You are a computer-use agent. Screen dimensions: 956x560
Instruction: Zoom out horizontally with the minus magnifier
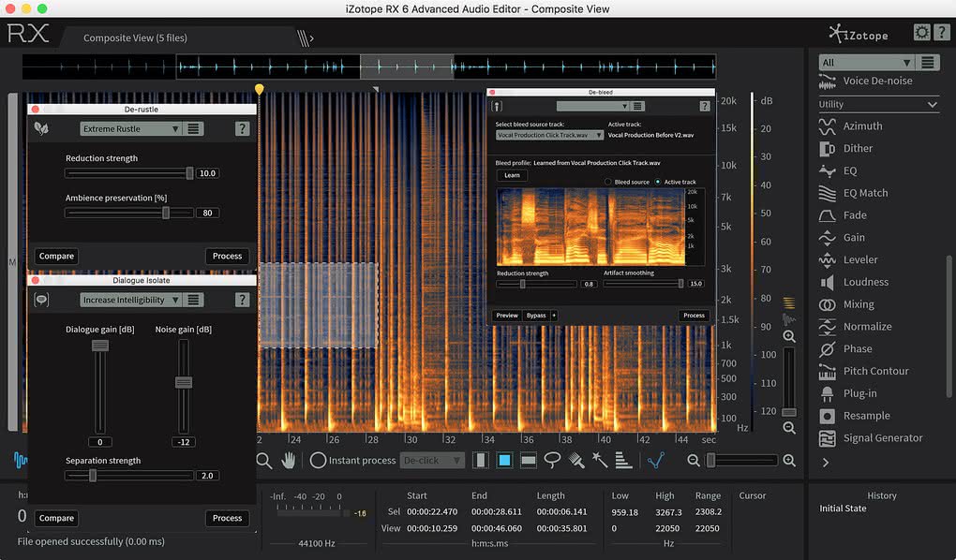click(x=694, y=461)
